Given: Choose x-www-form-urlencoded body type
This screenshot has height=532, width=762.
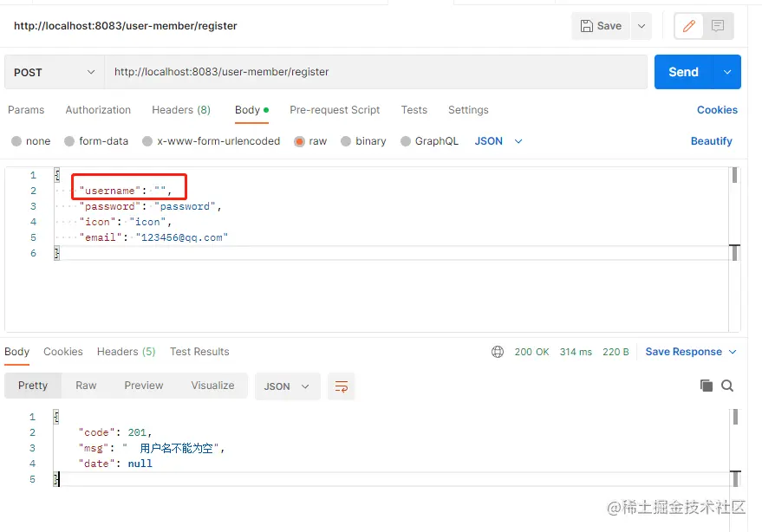Looking at the screenshot, I should click(147, 141).
